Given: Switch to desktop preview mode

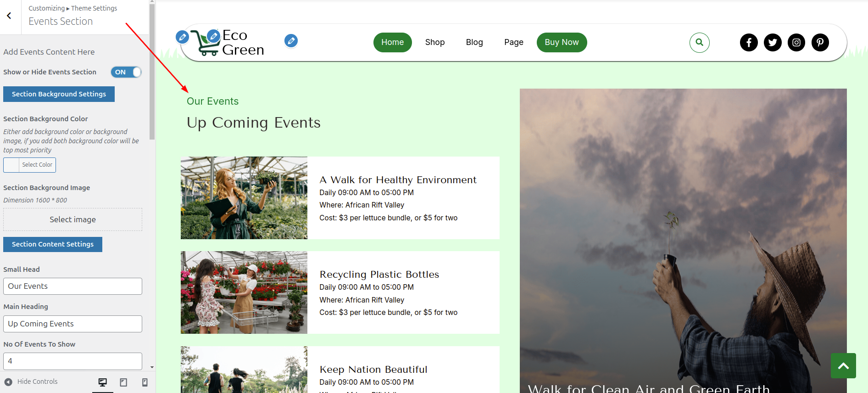Looking at the screenshot, I should 103,382.
